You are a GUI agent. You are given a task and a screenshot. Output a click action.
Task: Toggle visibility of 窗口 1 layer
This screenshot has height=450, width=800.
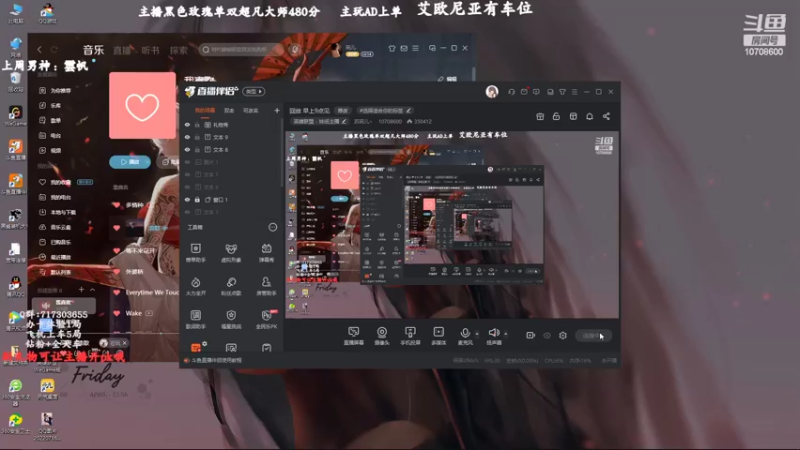187,199
